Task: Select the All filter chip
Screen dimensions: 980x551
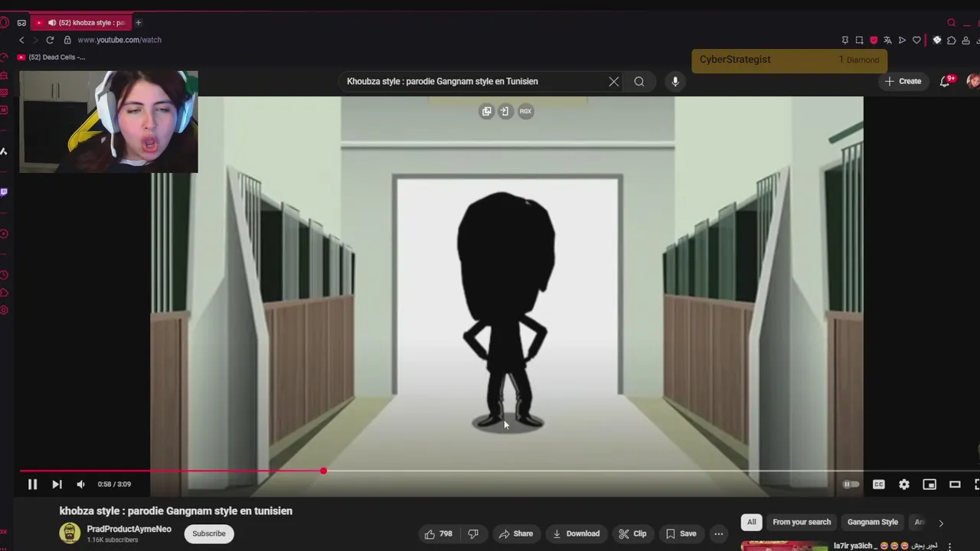Action: 751,522
